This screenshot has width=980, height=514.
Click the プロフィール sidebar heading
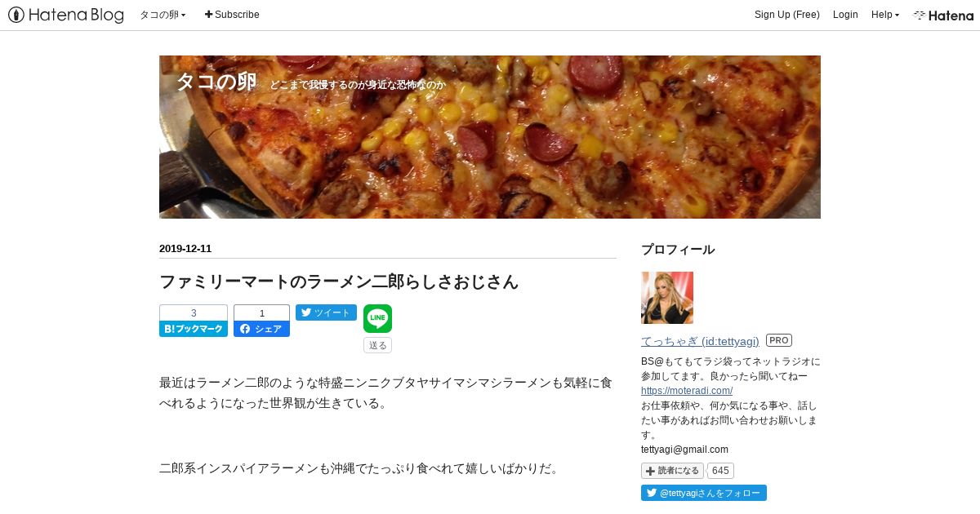click(678, 250)
